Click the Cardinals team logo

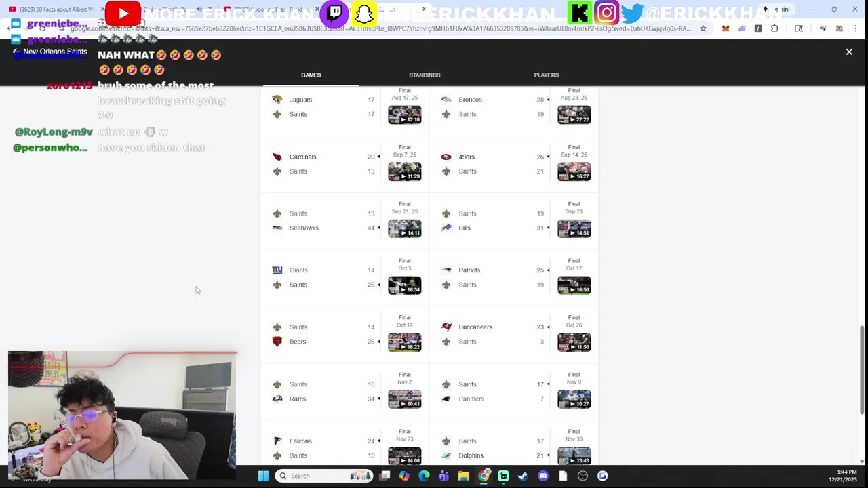(x=277, y=157)
